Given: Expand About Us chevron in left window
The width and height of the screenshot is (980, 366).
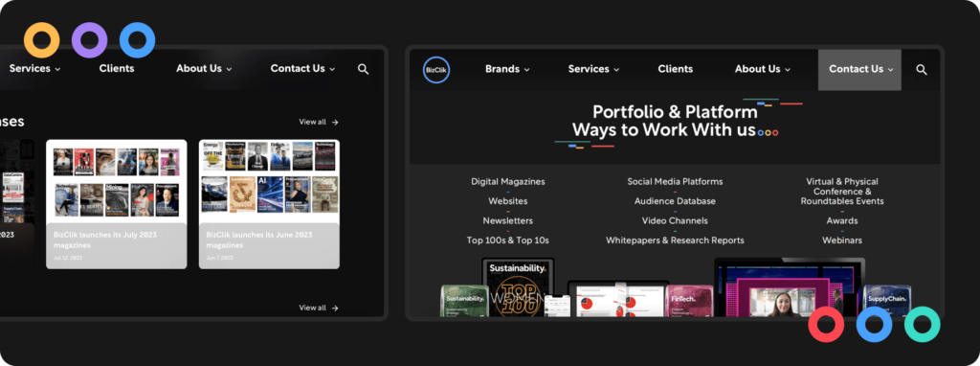Looking at the screenshot, I should point(229,69).
